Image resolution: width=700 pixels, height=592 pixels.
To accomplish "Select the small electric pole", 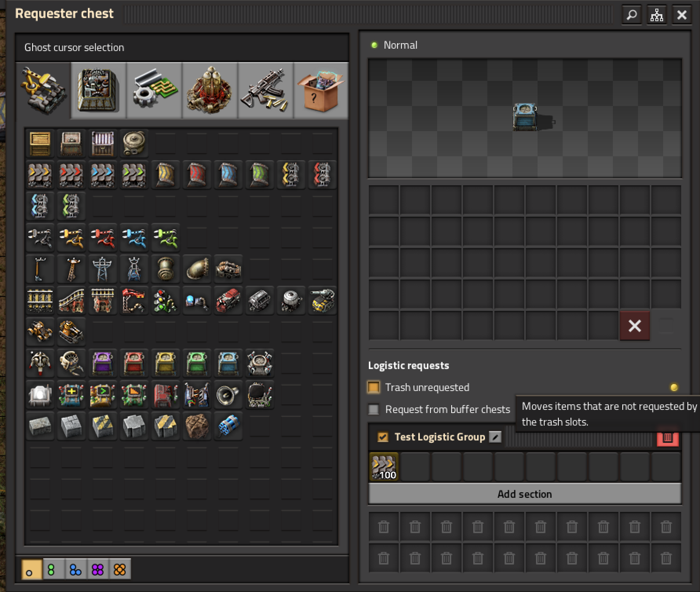I will tap(40, 269).
